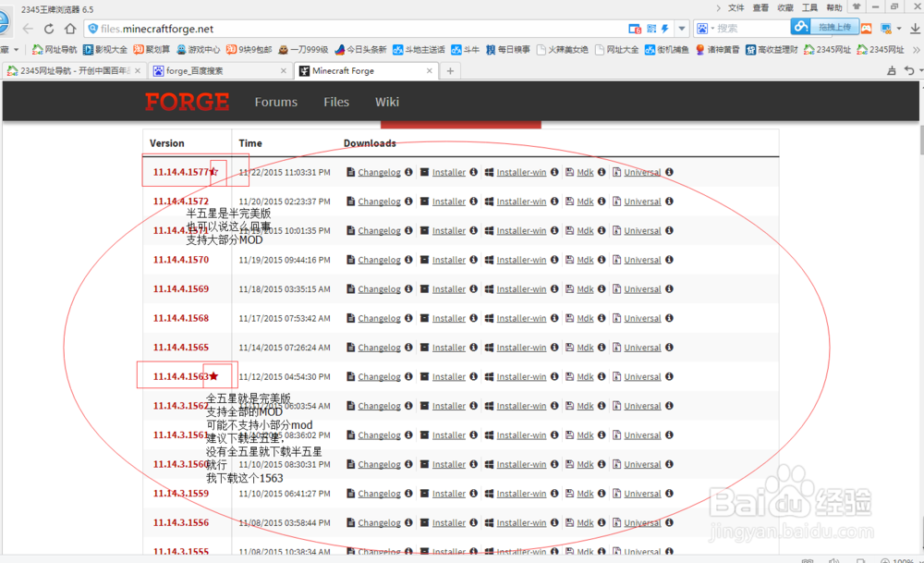Open the 今日头条新 bookmark
The height and width of the screenshot is (563, 924).
coord(360,50)
